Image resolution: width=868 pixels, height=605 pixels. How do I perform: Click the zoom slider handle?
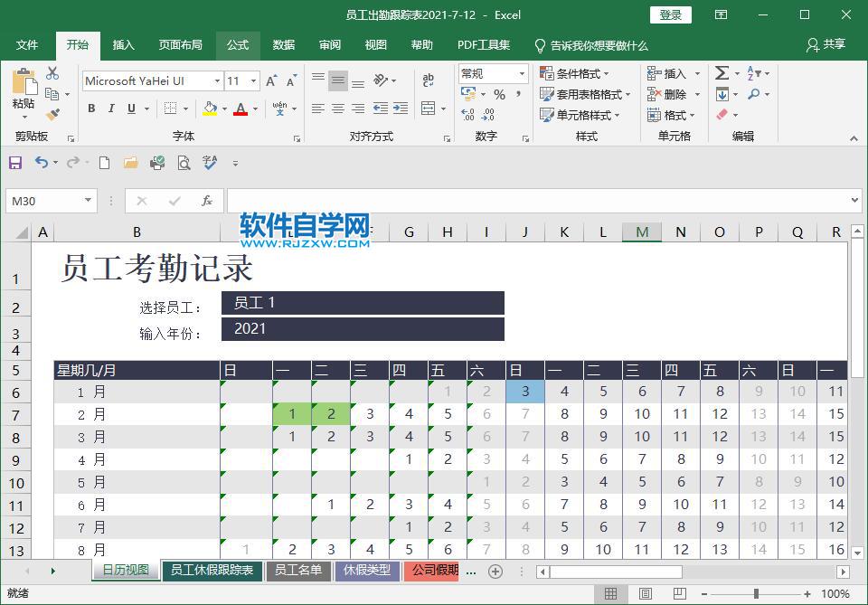[756, 594]
